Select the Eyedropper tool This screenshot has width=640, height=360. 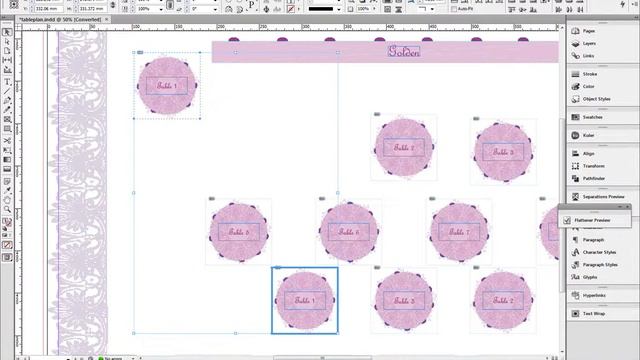7,191
